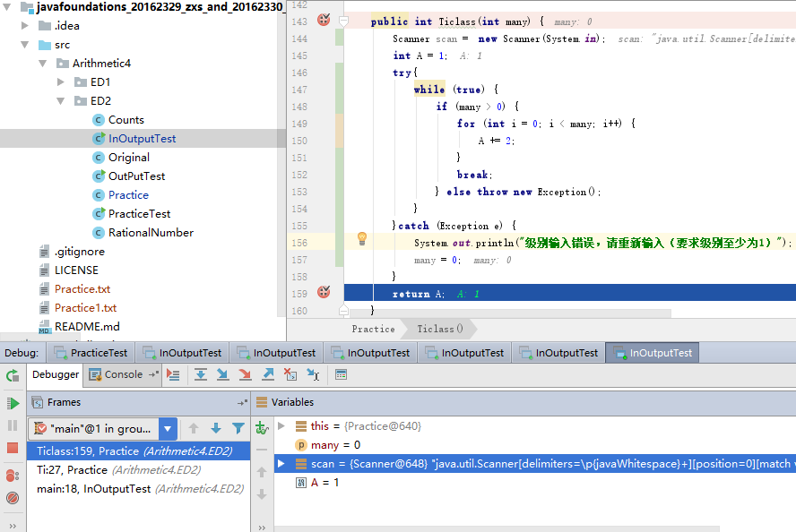Select InOutputTest class in tree
Image resolution: width=796 pixels, height=532 pixels.
coord(143,139)
